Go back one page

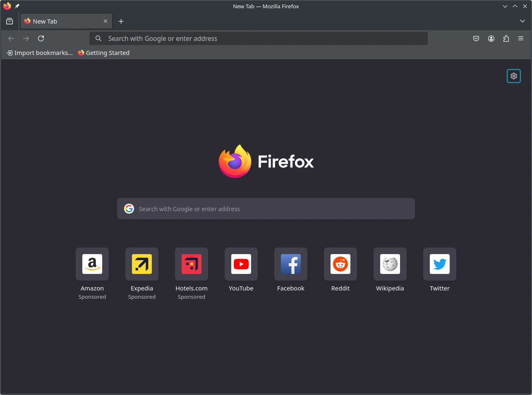[11, 38]
